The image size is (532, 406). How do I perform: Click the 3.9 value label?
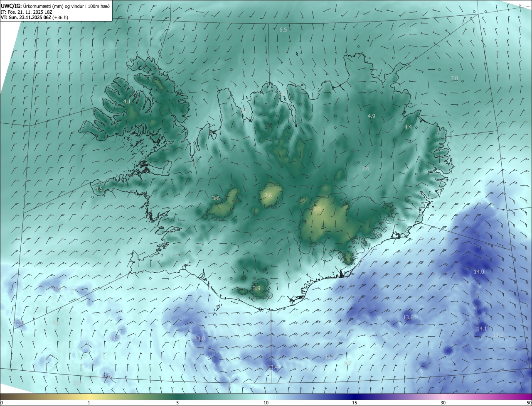256,288
